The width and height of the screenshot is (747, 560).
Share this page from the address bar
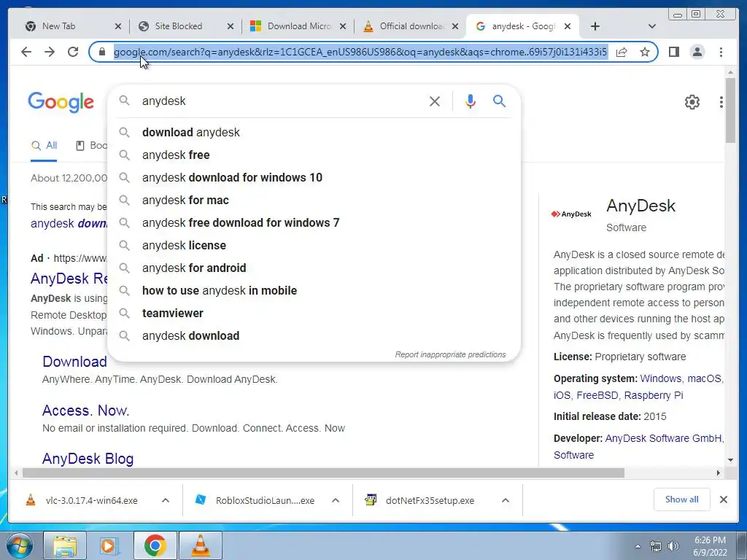coord(622,52)
